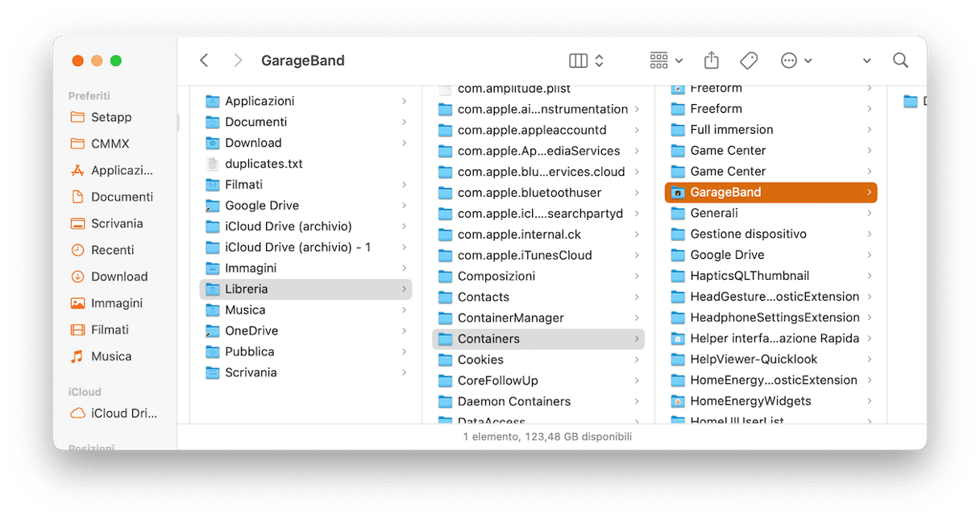
Task: Open the iCloud Drive cloud icon in the sidebar
Action: 77,414
